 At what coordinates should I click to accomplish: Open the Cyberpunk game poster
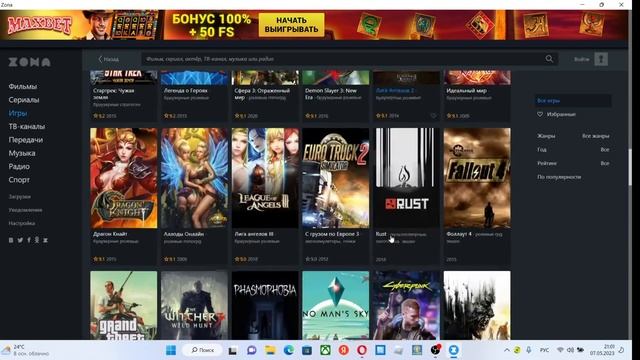[x=406, y=305]
